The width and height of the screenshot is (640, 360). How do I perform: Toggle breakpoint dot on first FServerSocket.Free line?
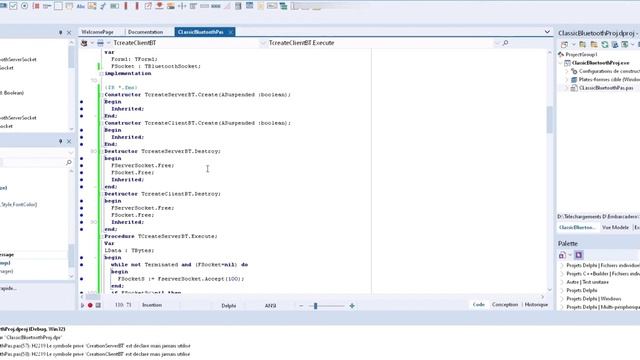[x=82, y=166]
